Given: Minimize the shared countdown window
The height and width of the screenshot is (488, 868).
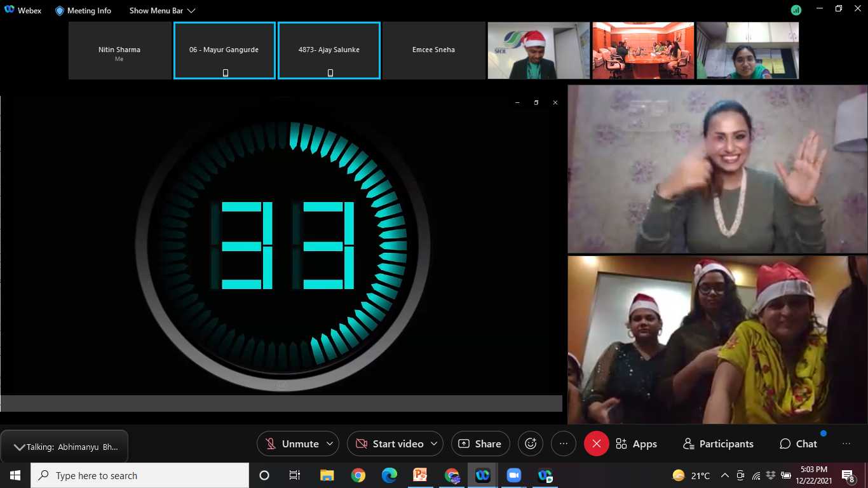Looking at the screenshot, I should (517, 102).
